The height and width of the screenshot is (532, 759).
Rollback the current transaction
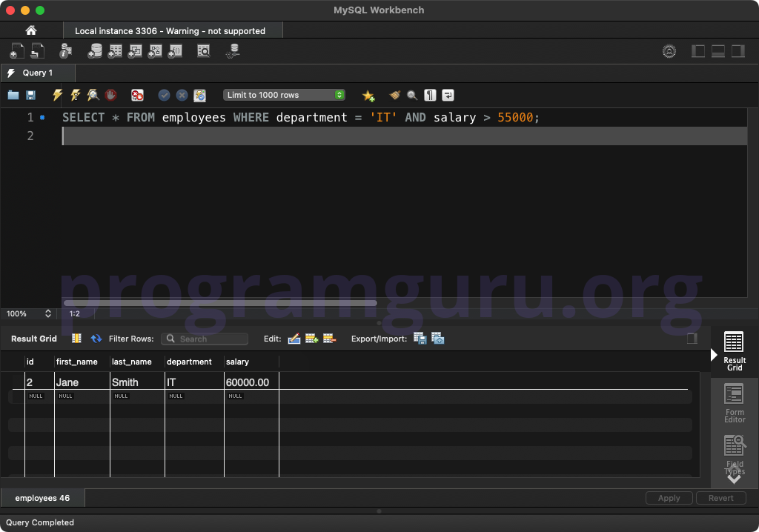tap(182, 95)
